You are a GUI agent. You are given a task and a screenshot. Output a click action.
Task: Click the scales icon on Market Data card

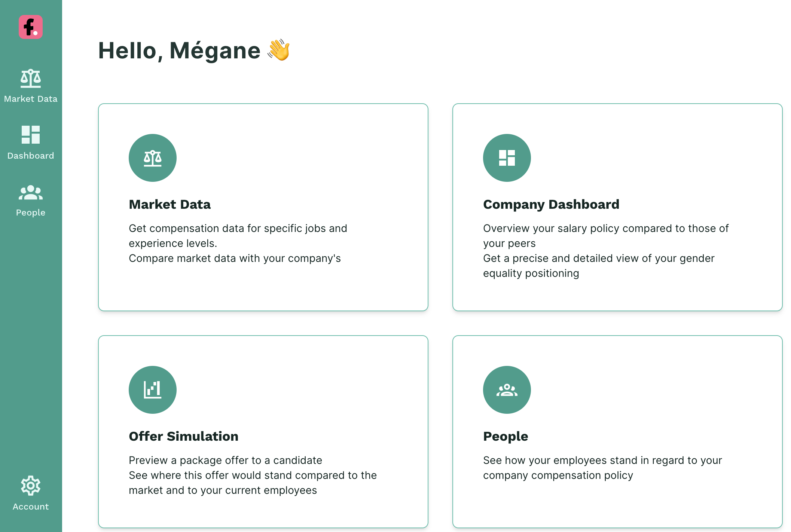(153, 158)
